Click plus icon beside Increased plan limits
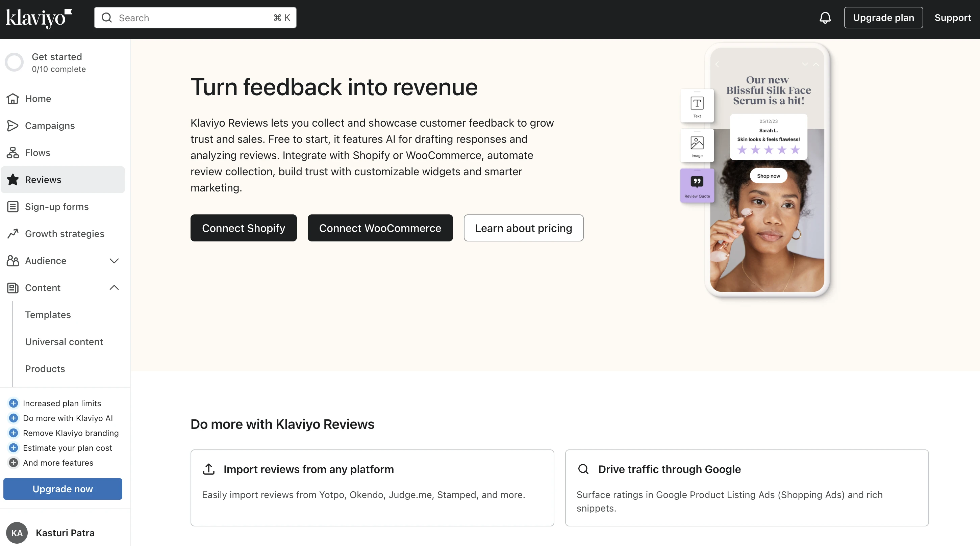 point(13,403)
